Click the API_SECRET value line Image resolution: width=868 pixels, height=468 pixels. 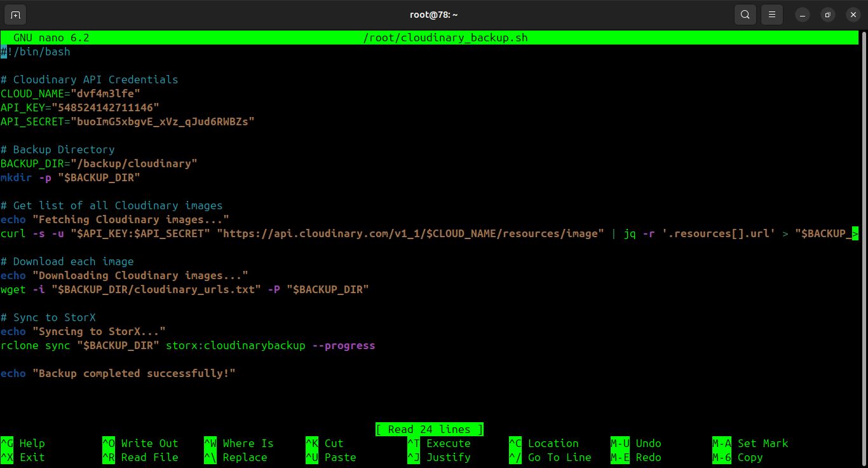tap(128, 121)
